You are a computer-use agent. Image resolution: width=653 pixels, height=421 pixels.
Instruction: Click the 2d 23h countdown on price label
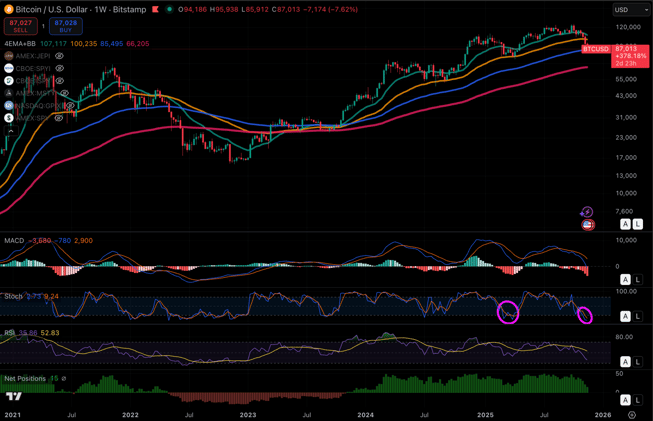coord(626,63)
